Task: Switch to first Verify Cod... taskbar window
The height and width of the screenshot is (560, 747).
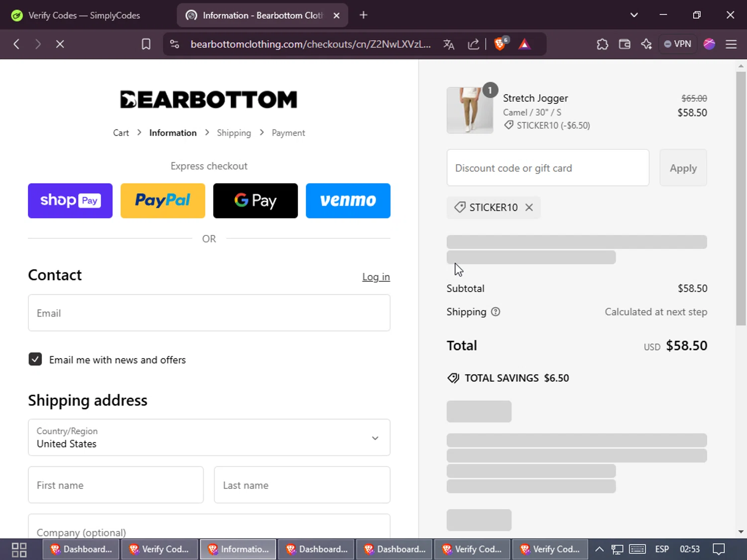Action: [x=159, y=549]
